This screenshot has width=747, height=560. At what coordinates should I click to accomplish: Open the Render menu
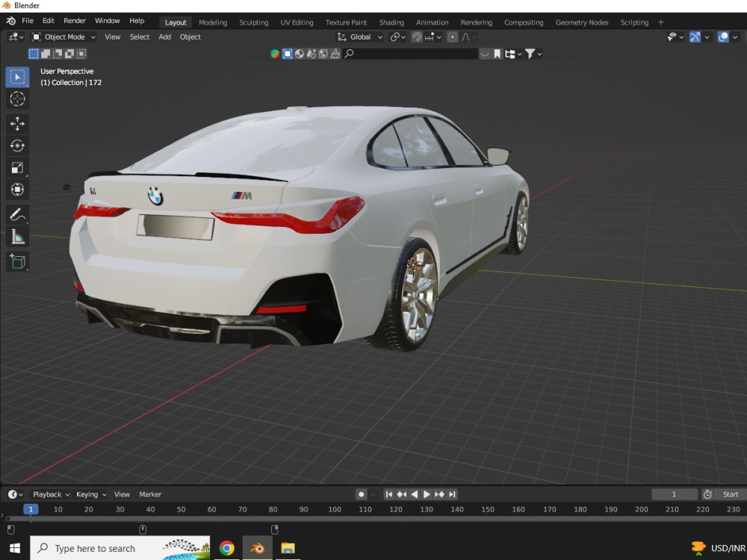[75, 21]
